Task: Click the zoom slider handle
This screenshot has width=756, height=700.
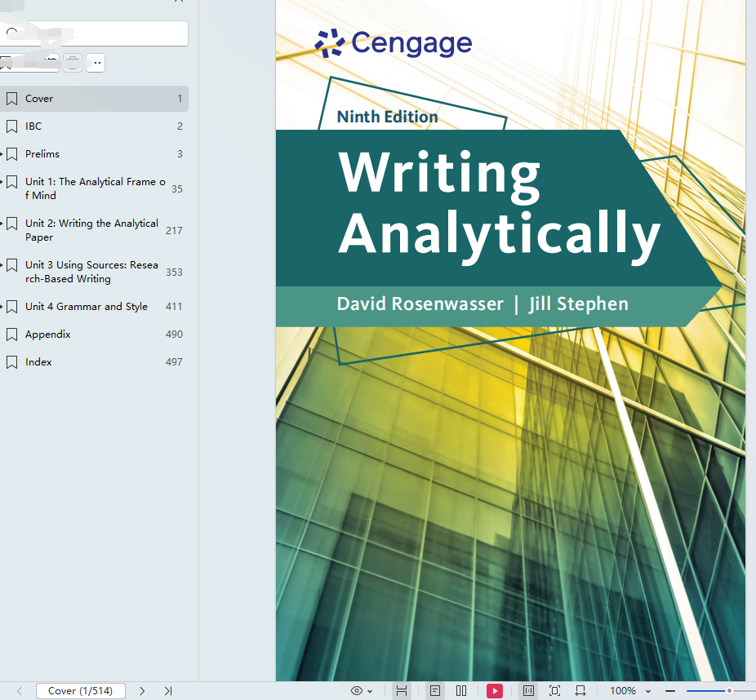Action: click(729, 691)
